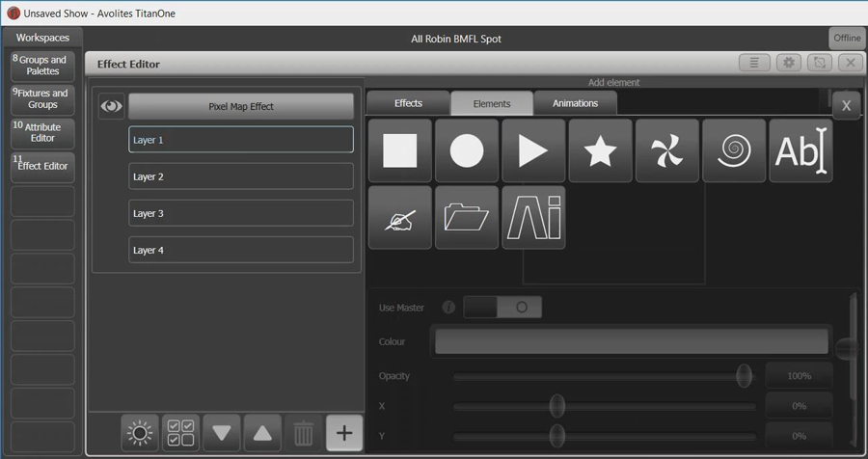868x459 pixels.
Task: Switch to the Animations tab
Action: [575, 103]
